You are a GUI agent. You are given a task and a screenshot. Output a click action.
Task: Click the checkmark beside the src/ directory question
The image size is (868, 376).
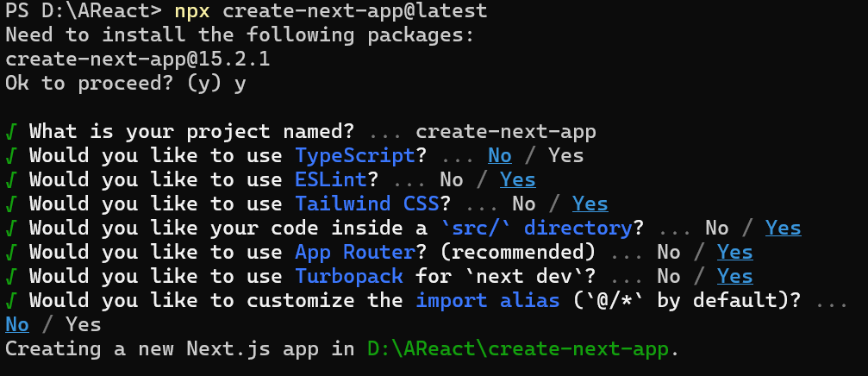tap(11, 229)
